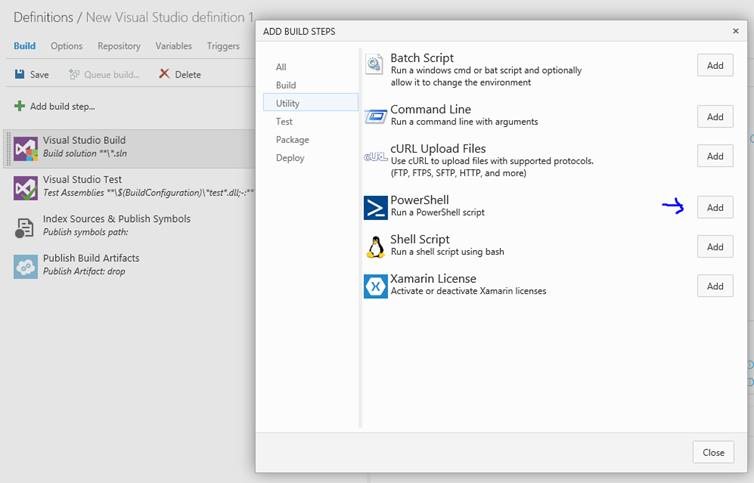The width and height of the screenshot is (754, 483).
Task: Add the Shell Script build step
Action: [x=715, y=247]
